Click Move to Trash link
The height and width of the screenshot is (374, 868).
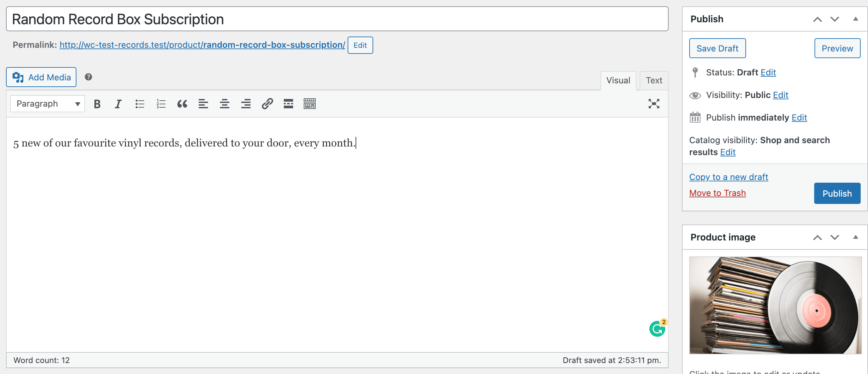click(x=717, y=193)
